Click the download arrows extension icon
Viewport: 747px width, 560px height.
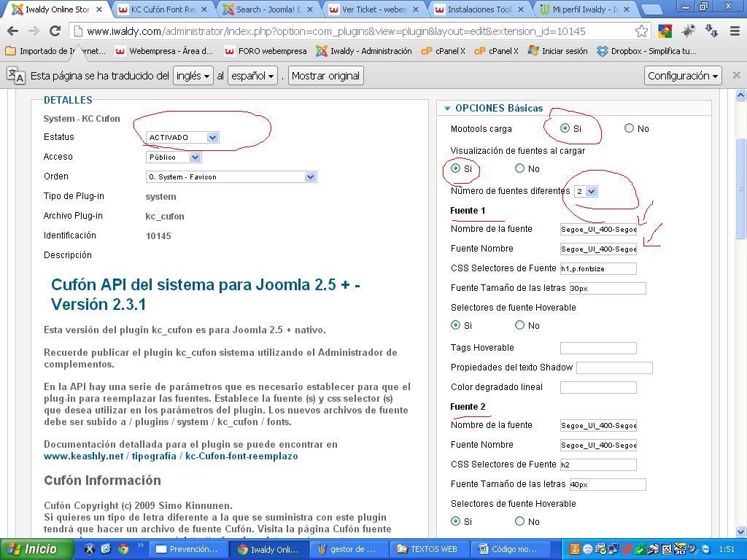(711, 31)
